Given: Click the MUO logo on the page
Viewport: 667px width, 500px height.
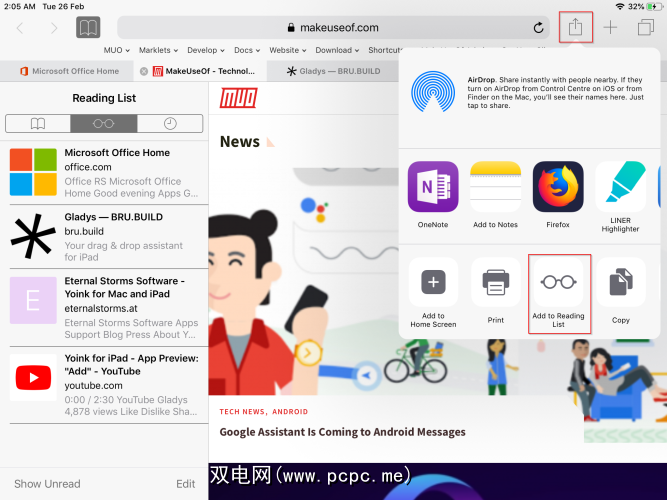Looking at the screenshot, I should 238,98.
